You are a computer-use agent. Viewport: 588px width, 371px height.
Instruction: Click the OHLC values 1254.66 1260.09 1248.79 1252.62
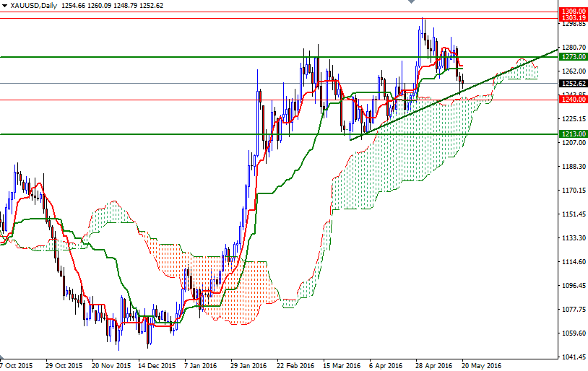click(112, 6)
